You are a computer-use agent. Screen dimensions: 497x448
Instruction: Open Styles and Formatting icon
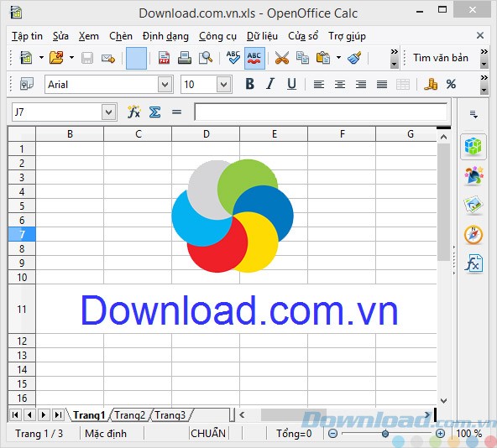[27, 84]
